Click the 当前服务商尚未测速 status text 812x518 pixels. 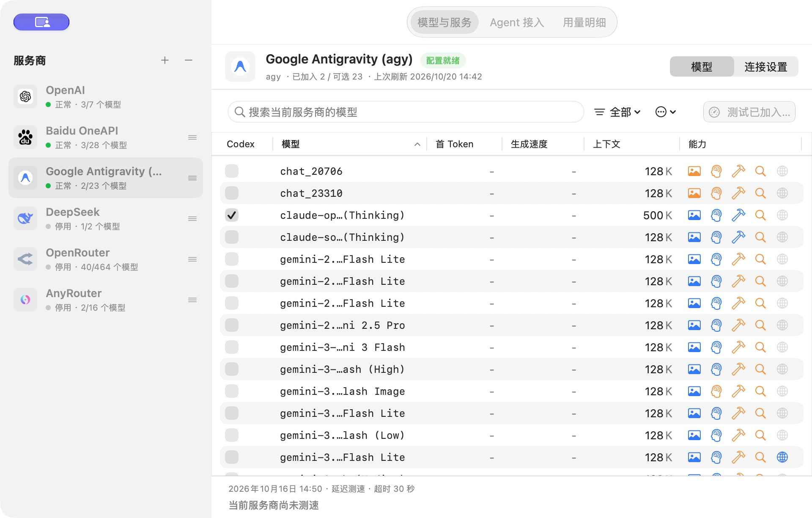pyautogui.click(x=274, y=505)
